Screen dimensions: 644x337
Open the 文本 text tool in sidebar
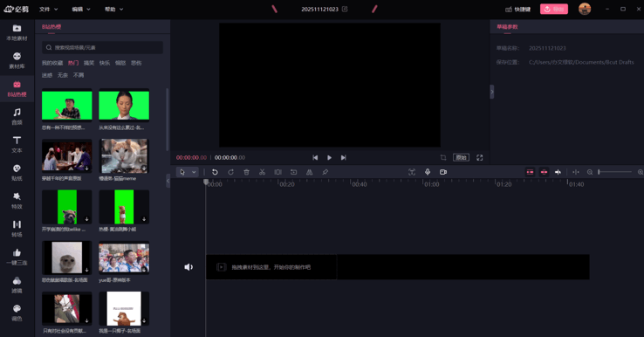coord(17,144)
